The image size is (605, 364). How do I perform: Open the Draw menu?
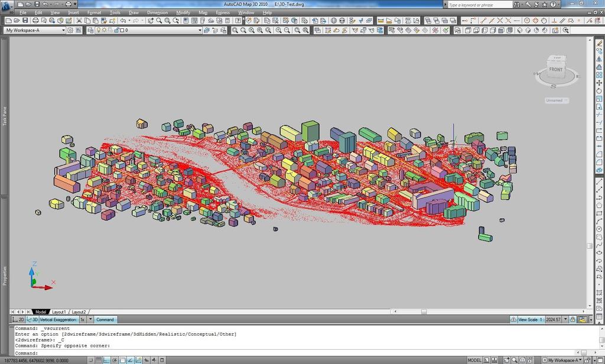pyautogui.click(x=134, y=13)
